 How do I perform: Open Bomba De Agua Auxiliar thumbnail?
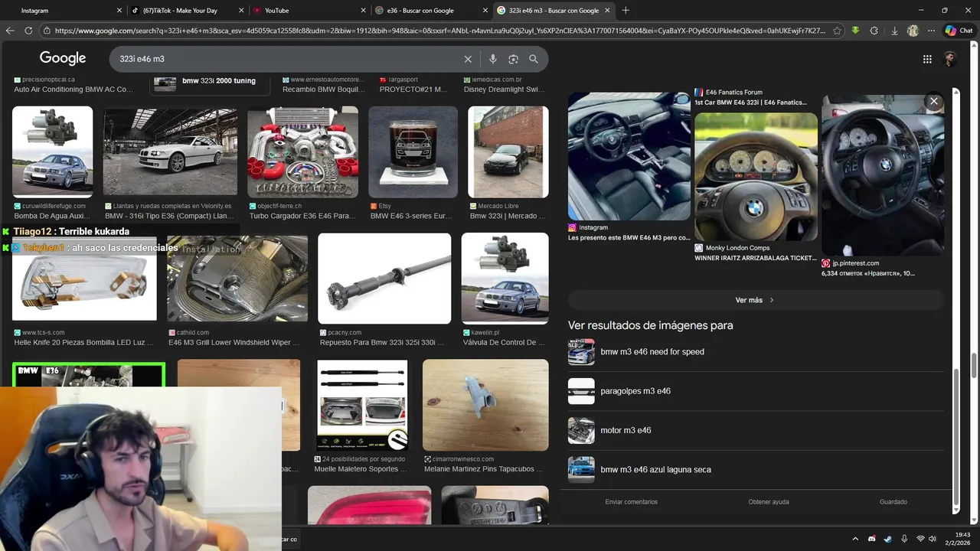coord(53,152)
